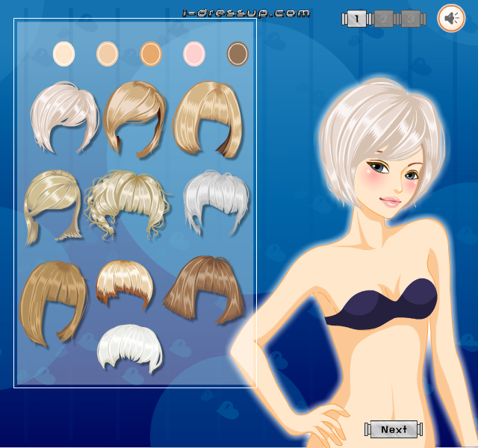478x448 pixels.
Task: Select the dark brown skin tone swatch
Action: click(238, 54)
